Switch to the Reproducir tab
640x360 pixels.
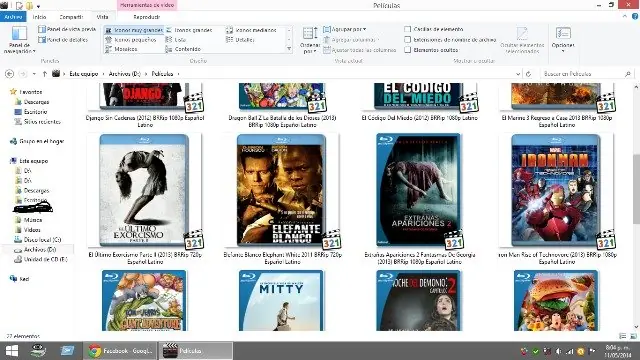tap(147, 17)
